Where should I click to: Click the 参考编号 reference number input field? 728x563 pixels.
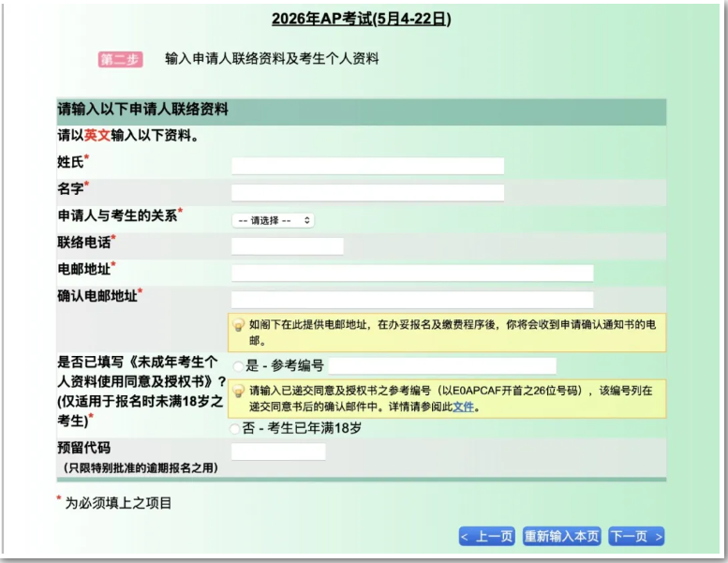pos(442,365)
